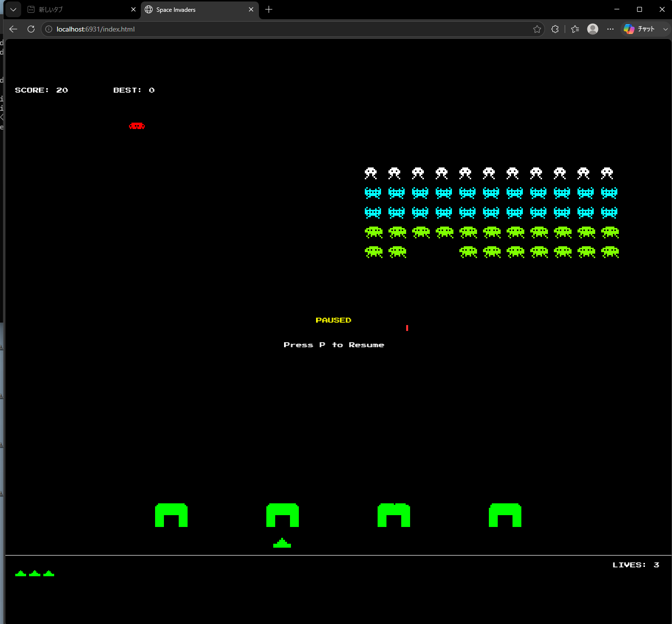Minimize the browser window
672x624 pixels.
[617, 9]
